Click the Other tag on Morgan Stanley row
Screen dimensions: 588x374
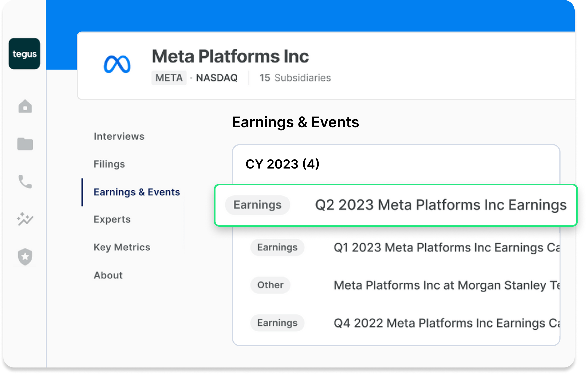(270, 285)
